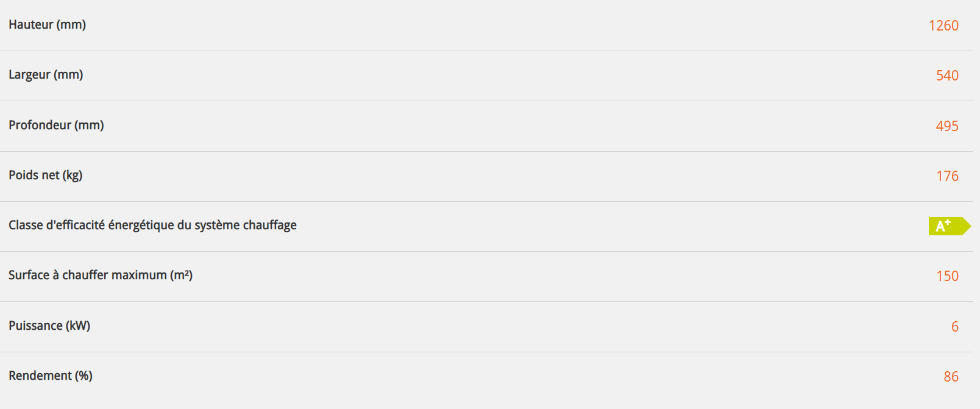Click the words "Surface à chauffer"
Screen dimensions: 980x409
[x=56, y=276]
